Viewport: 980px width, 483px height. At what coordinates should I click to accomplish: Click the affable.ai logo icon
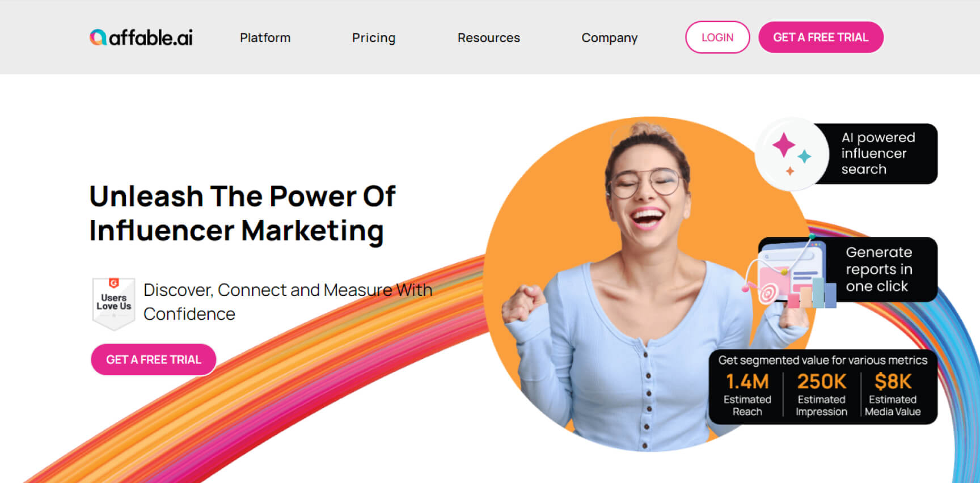(98, 37)
